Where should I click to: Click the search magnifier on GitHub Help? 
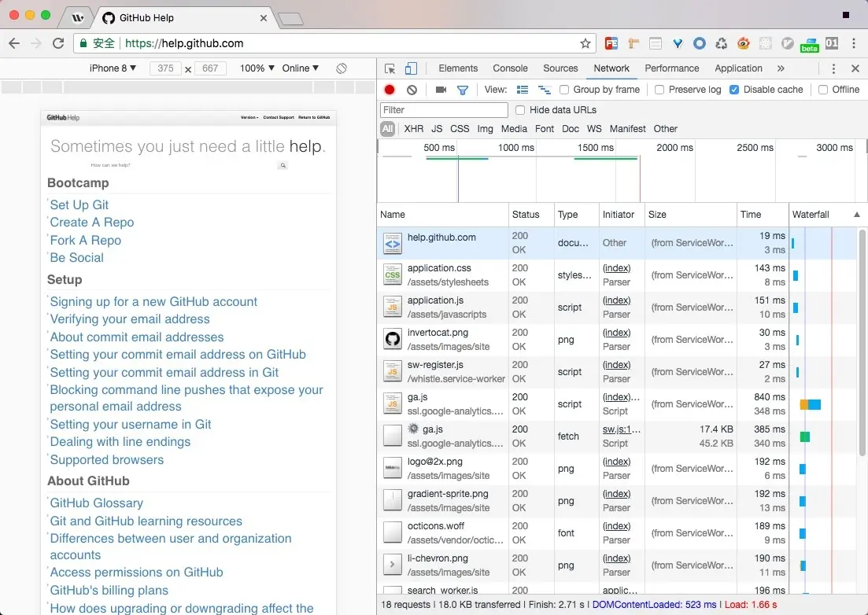pos(283,165)
